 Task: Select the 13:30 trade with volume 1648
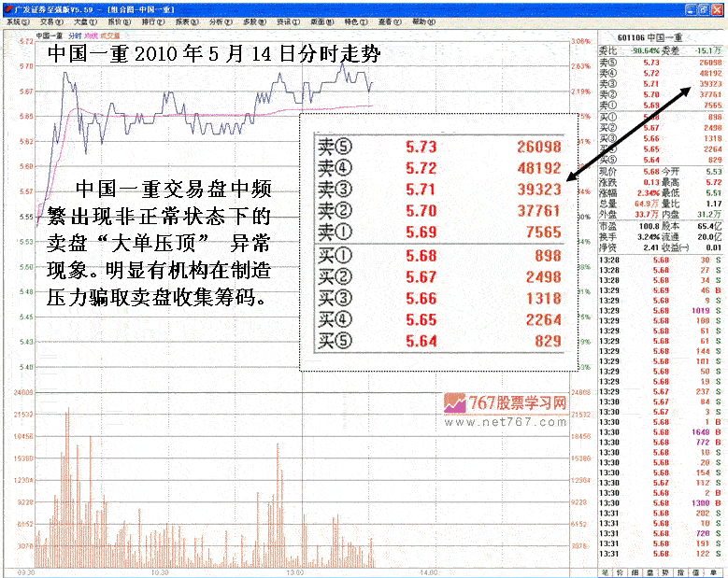tap(660, 432)
